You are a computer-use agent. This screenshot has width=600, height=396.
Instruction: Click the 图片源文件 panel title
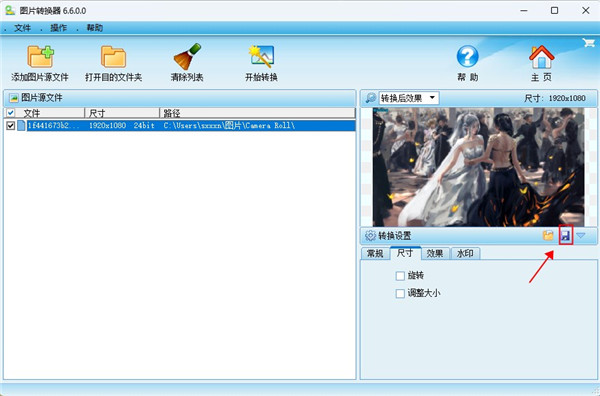pyautogui.click(x=42, y=98)
